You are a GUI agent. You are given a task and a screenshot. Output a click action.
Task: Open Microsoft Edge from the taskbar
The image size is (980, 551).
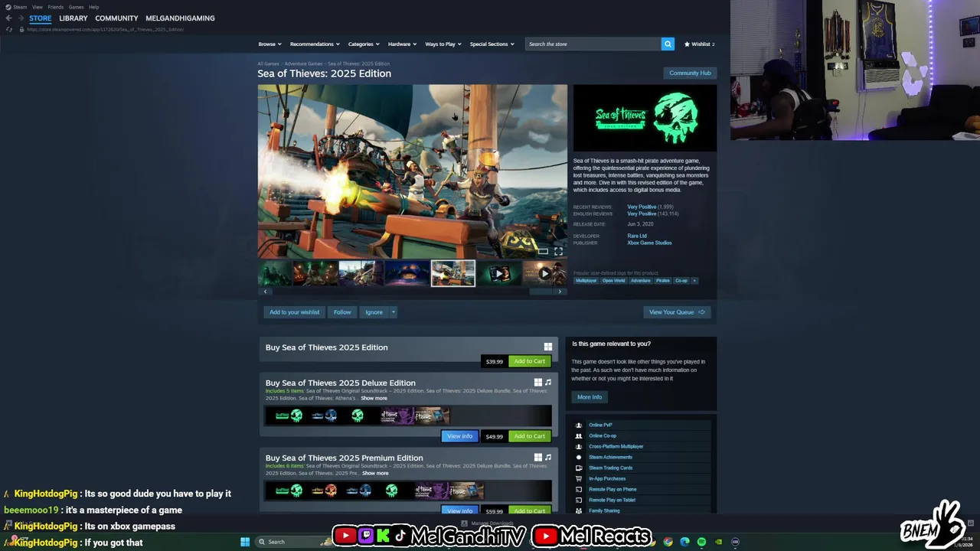(684, 542)
